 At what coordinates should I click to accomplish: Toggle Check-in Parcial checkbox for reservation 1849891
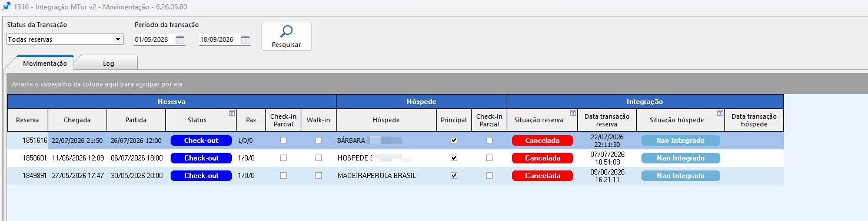(283, 176)
